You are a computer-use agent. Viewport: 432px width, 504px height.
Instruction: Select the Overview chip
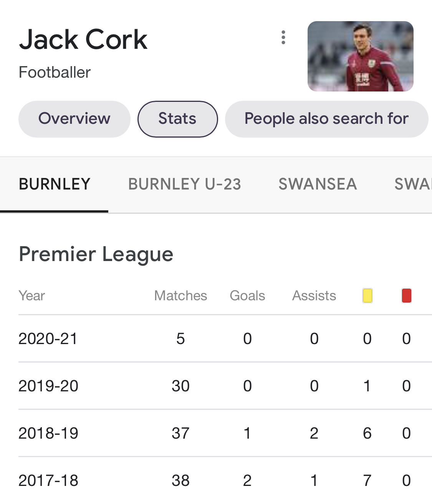74,119
